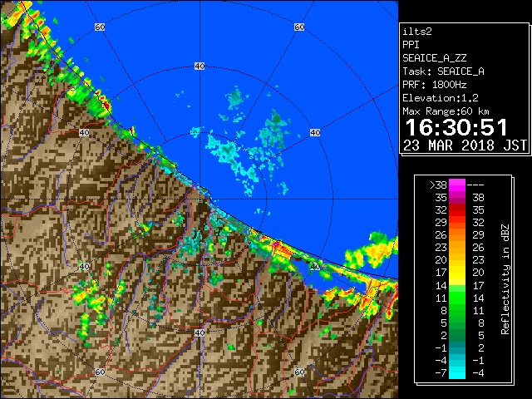Click the "60" range label in the upper-right sea area
The image size is (532, 399).
tap(299, 27)
